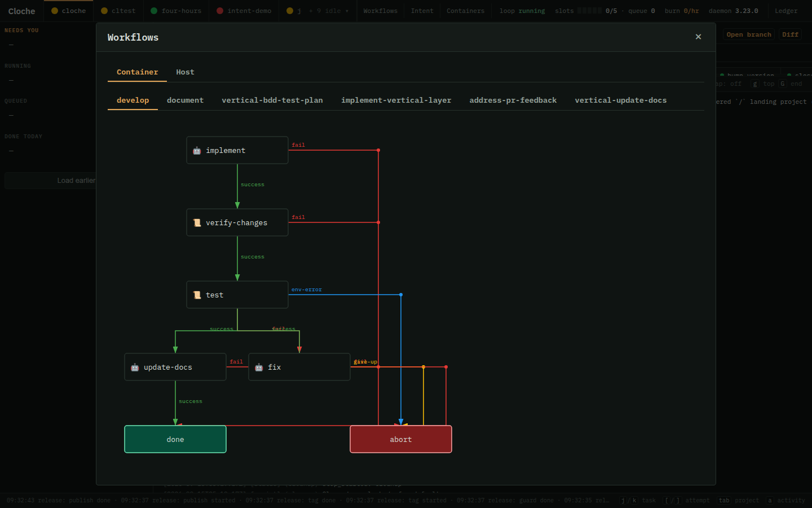Show the implement-vertical-layer workflow
Screen dimensions: 812x508
396,100
